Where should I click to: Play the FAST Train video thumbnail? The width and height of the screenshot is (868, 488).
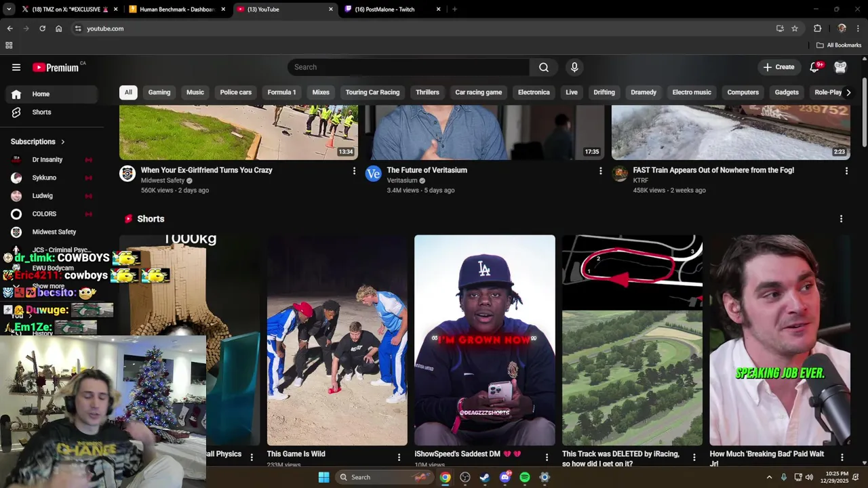(x=730, y=132)
